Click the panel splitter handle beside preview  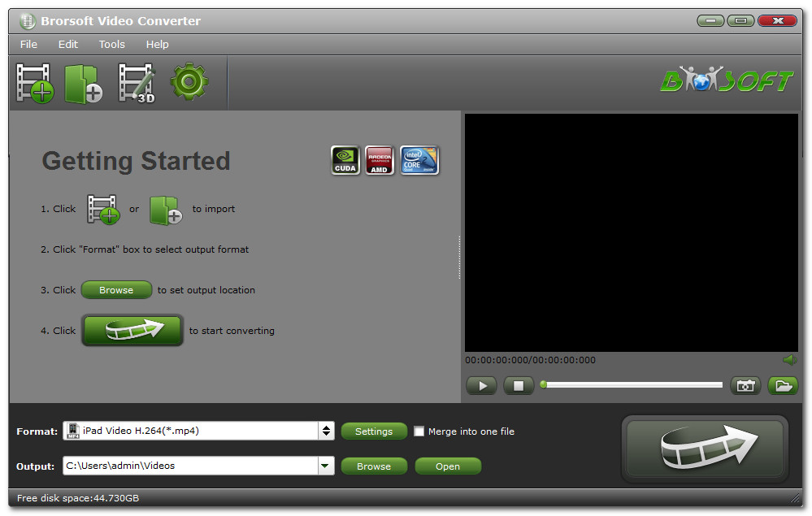[x=459, y=258]
